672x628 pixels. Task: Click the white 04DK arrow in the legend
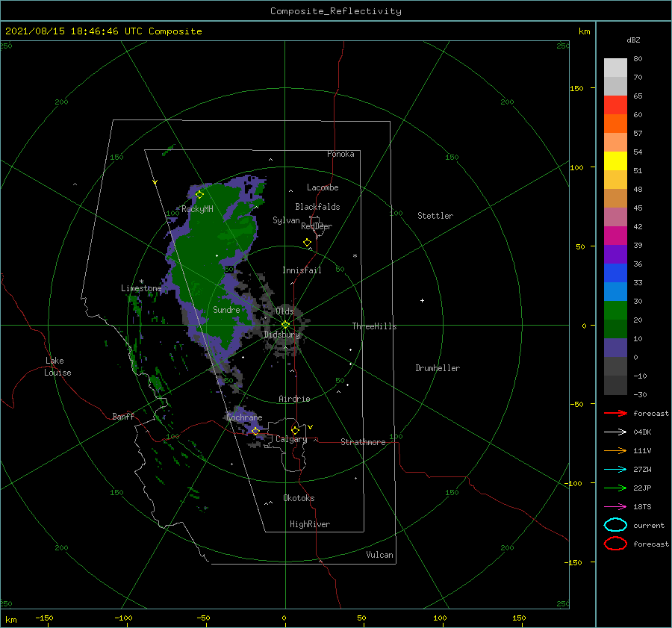point(615,432)
